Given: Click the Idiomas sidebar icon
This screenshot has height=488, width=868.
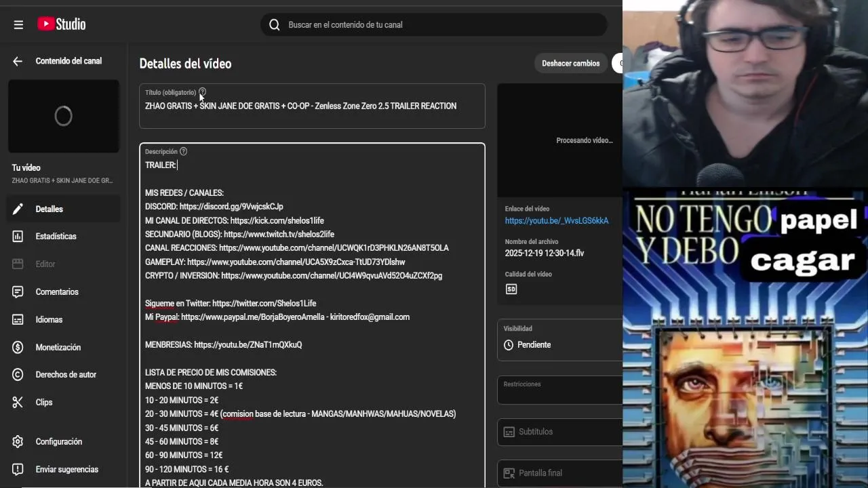Looking at the screenshot, I should coord(18,319).
